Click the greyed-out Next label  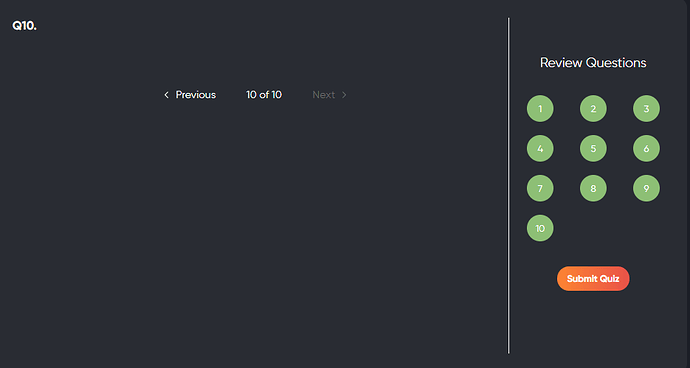pyautogui.click(x=323, y=95)
